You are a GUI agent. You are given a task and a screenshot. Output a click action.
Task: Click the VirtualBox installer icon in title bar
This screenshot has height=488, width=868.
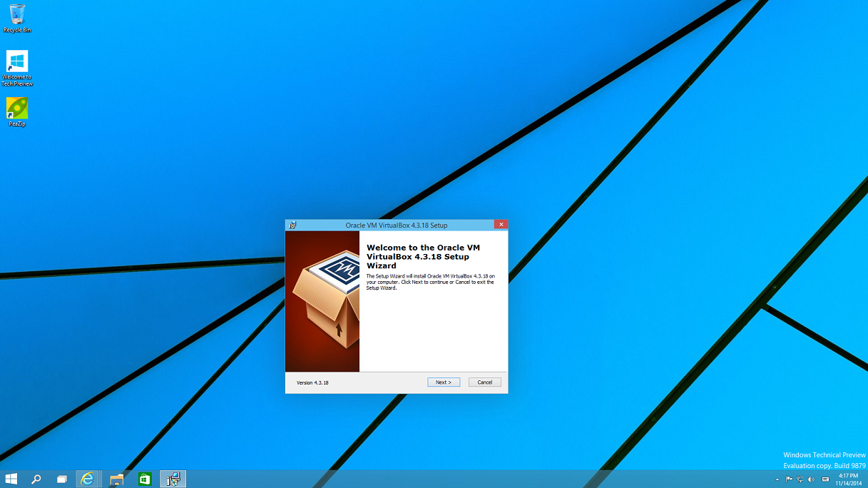(292, 225)
